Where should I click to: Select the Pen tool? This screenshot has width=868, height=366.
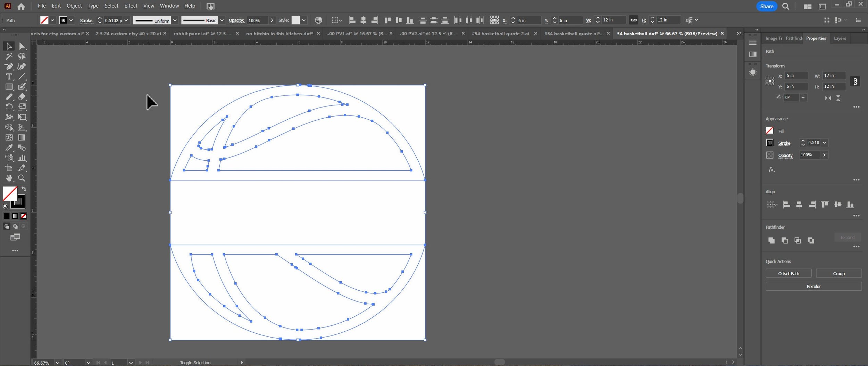(x=9, y=66)
